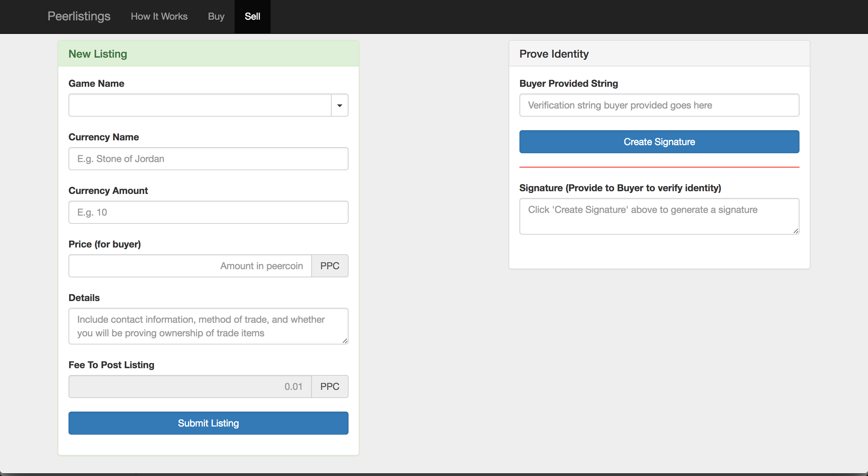Click the Signature output text area
The width and height of the screenshot is (868, 476).
click(659, 216)
